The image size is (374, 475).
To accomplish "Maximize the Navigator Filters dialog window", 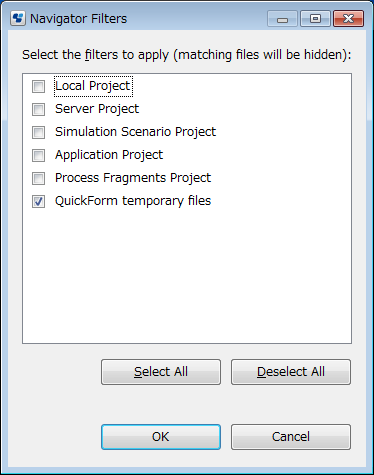I will pyautogui.click(x=315, y=19).
